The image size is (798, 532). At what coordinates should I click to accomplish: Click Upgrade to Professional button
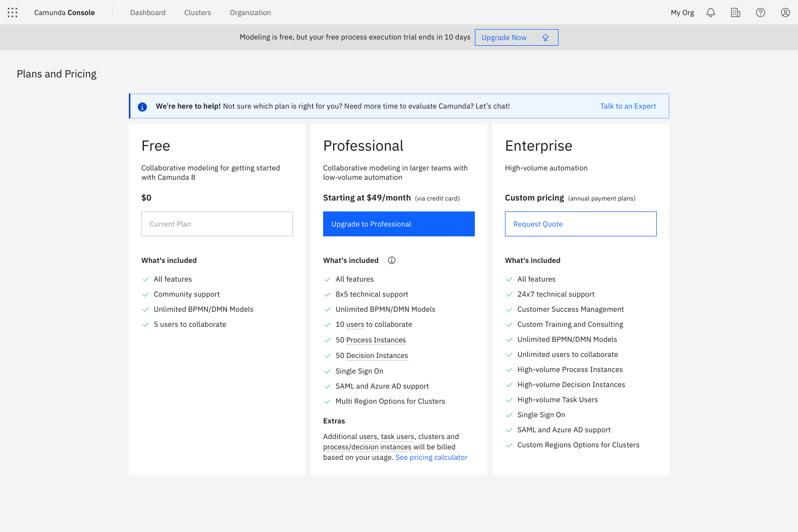399,224
